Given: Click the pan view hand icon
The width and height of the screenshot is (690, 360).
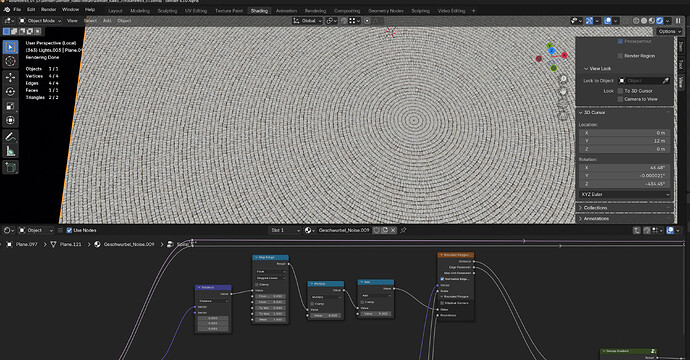Looking at the screenshot, I should click(563, 92).
